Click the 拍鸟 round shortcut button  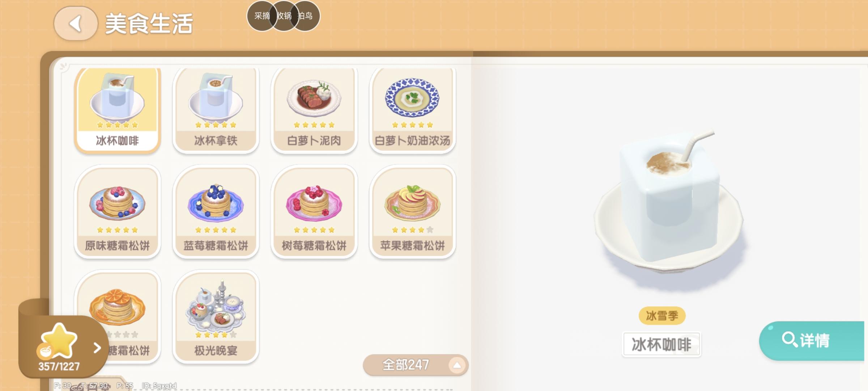pyautogui.click(x=305, y=16)
